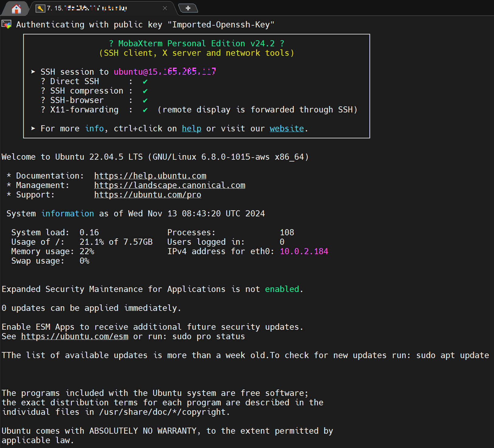The width and height of the screenshot is (494, 448).
Task: Open a new tab with the plus button
Action: point(188,8)
